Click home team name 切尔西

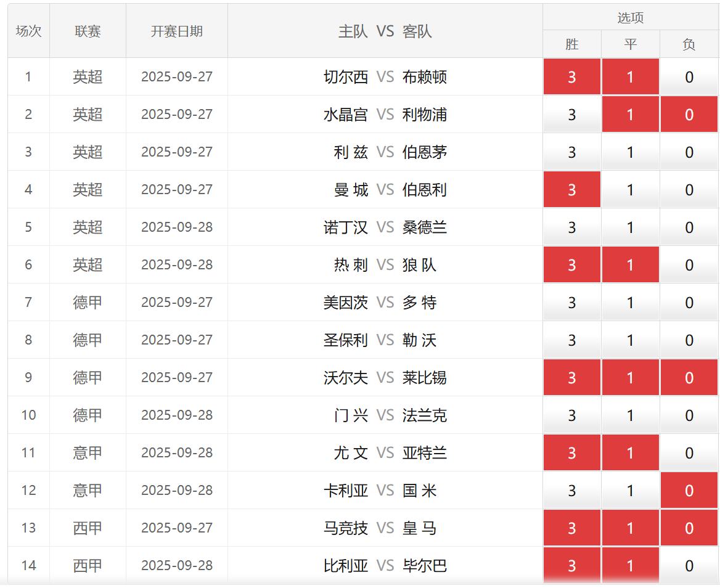(x=346, y=77)
